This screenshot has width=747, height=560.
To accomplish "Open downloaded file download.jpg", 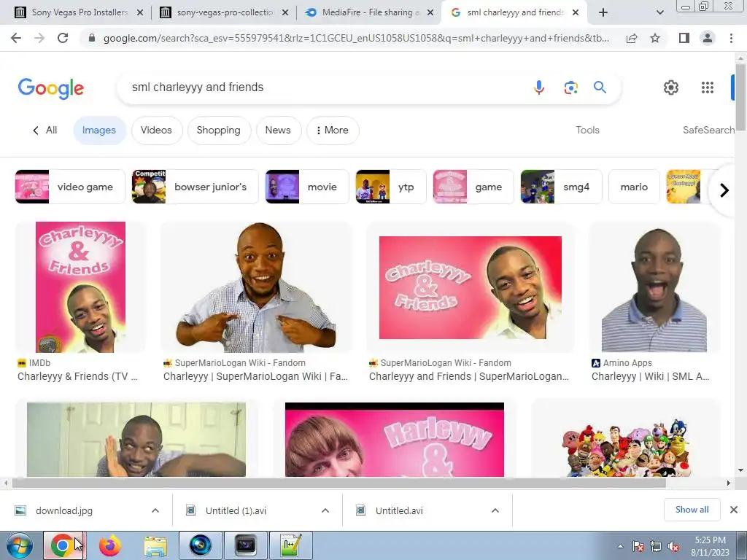I will point(64,510).
